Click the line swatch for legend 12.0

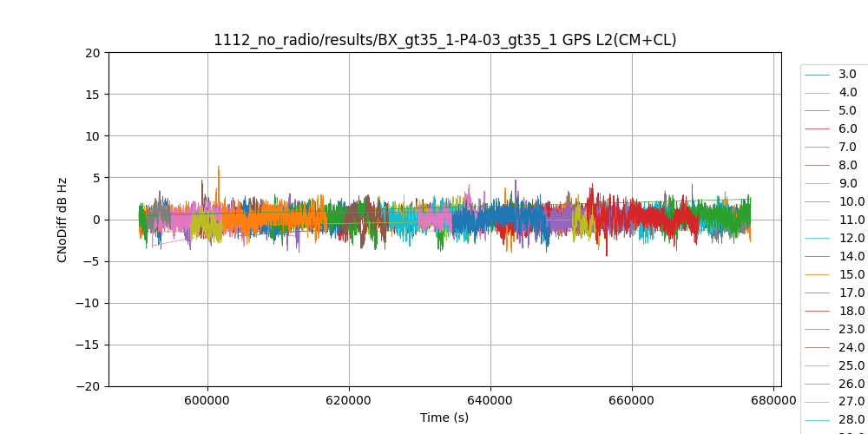(x=817, y=239)
